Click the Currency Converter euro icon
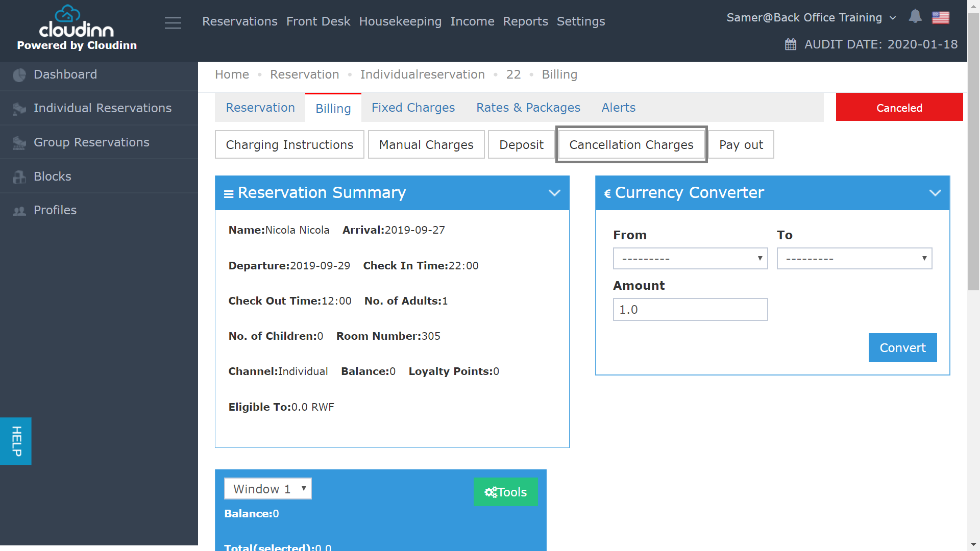Image resolution: width=980 pixels, height=551 pixels. 607,194
